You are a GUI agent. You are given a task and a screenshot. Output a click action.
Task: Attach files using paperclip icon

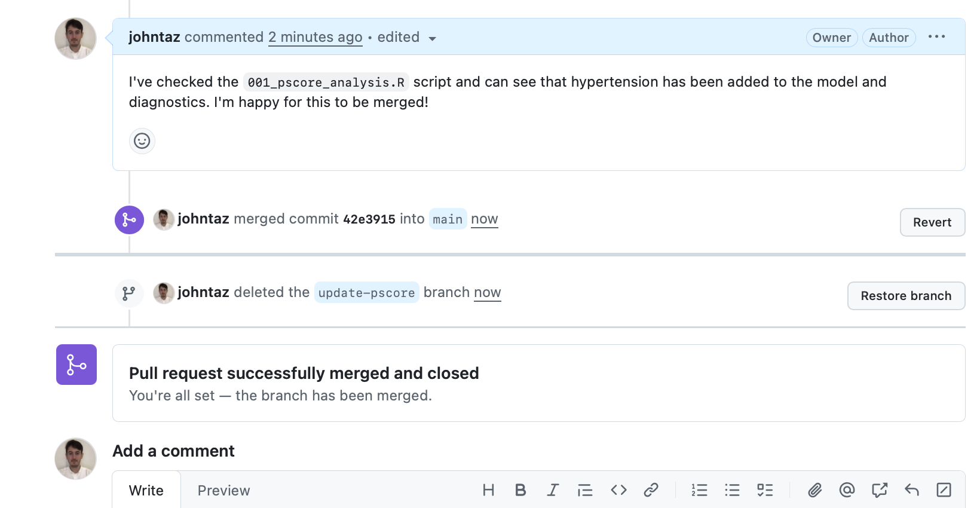(x=814, y=490)
